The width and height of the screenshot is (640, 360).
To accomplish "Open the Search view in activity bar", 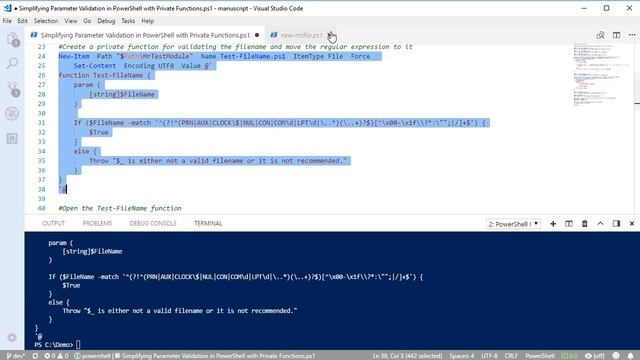I will (12, 63).
